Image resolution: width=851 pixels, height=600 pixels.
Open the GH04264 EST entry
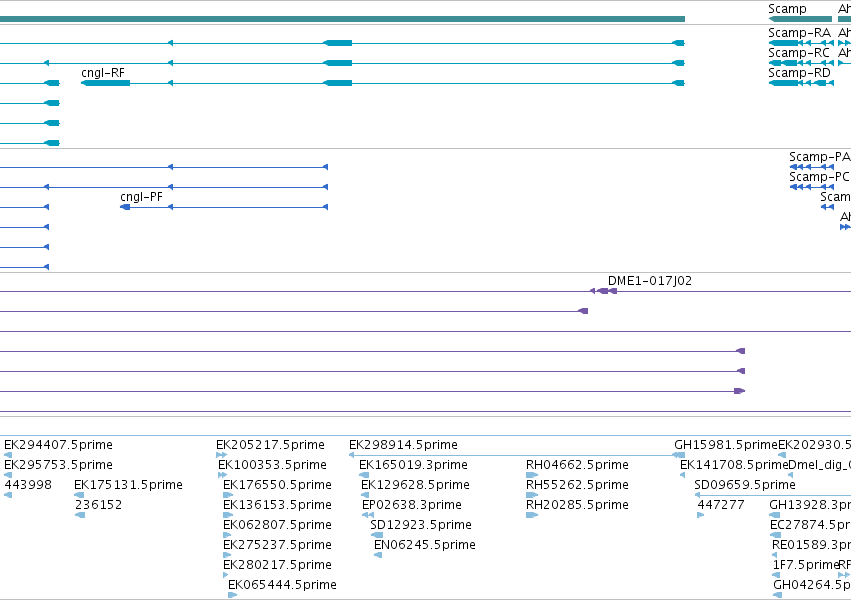coord(812,585)
